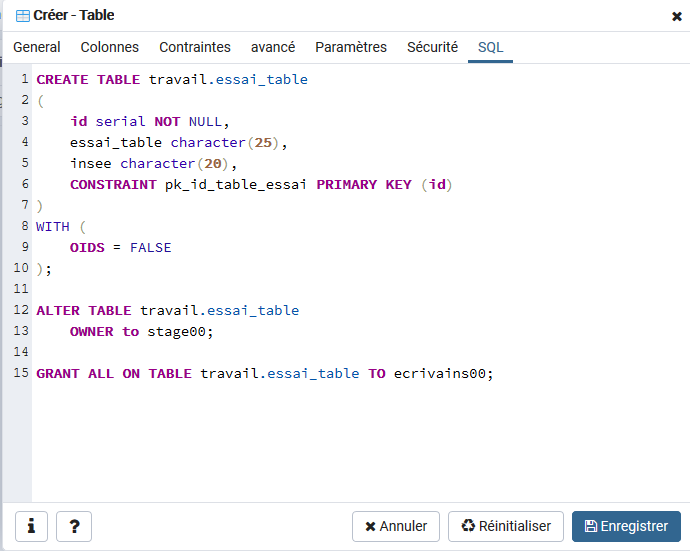Click the Annuler button
This screenshot has height=551, width=690.
coord(396,526)
